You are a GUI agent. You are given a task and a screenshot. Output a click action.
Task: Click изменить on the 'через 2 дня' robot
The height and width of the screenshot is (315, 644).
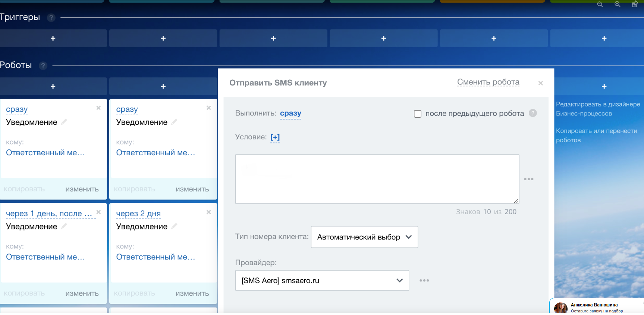point(192,293)
